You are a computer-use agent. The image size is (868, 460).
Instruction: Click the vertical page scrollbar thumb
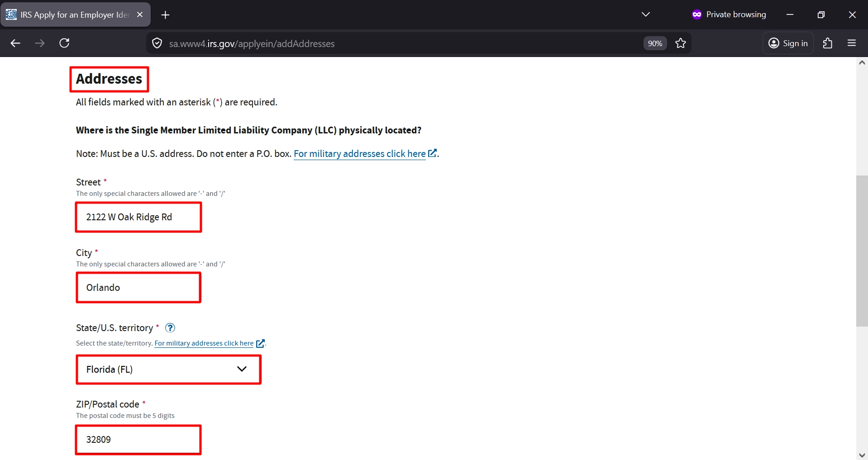tap(862, 251)
